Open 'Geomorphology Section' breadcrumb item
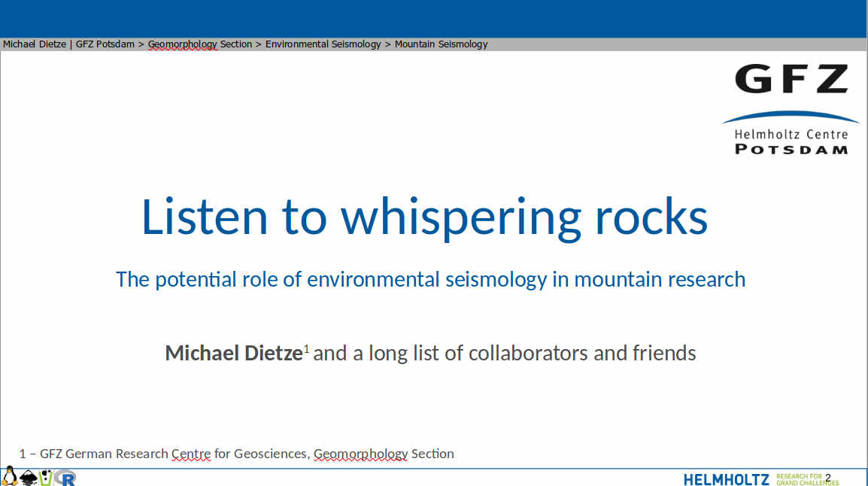Image resolution: width=868 pixels, height=486 pixels. point(199,44)
